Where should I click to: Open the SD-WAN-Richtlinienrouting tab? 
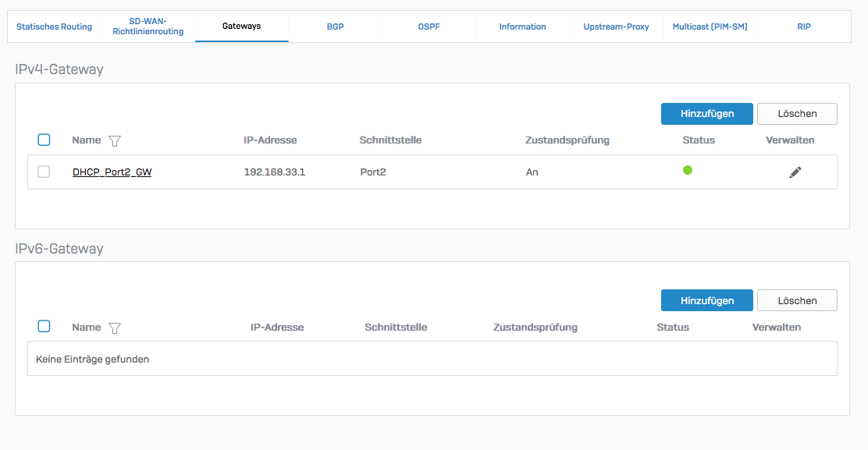pyautogui.click(x=148, y=27)
